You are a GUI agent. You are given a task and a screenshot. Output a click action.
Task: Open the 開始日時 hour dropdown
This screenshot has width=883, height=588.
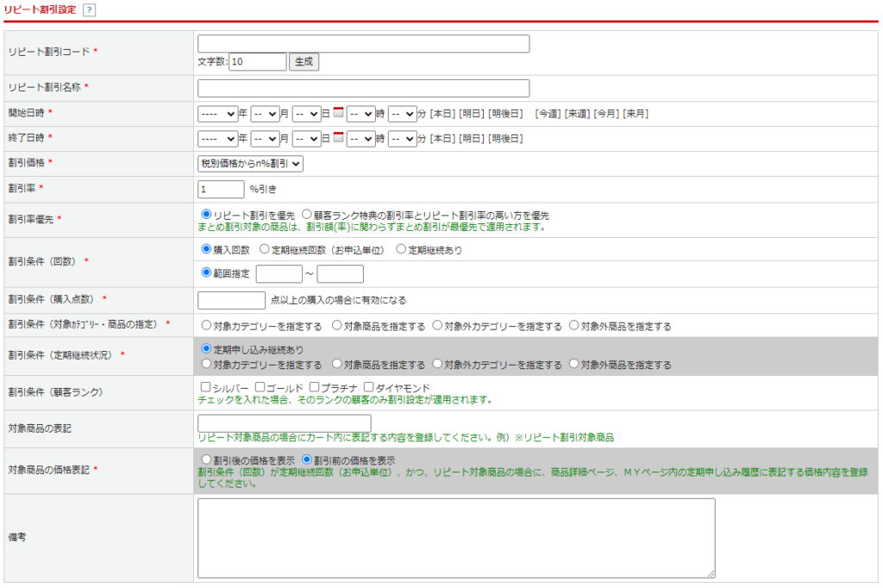click(x=360, y=114)
